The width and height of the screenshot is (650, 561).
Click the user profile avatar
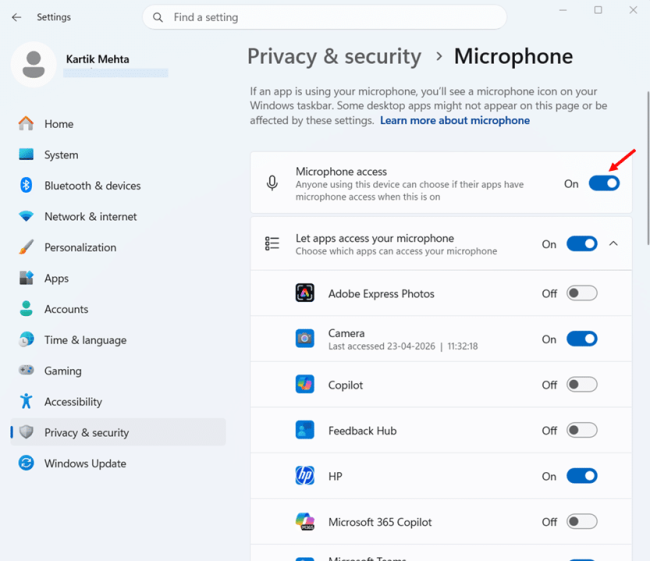click(34, 64)
